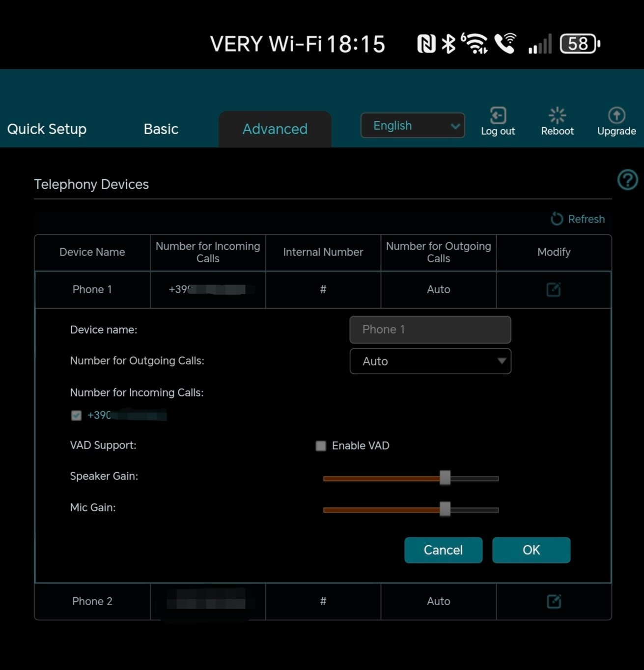The height and width of the screenshot is (670, 644).
Task: Uncheck the incoming calls number checkbox
Action: (76, 416)
